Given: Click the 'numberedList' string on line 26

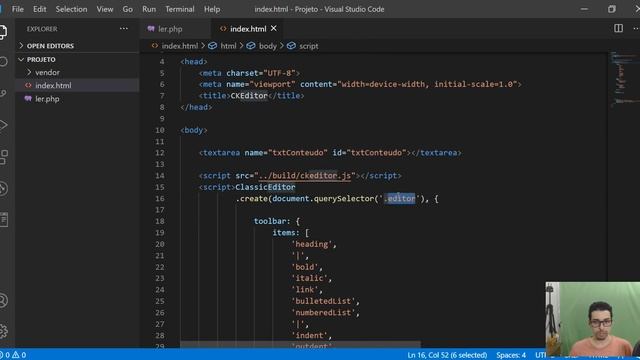Looking at the screenshot, I should 323,313.
